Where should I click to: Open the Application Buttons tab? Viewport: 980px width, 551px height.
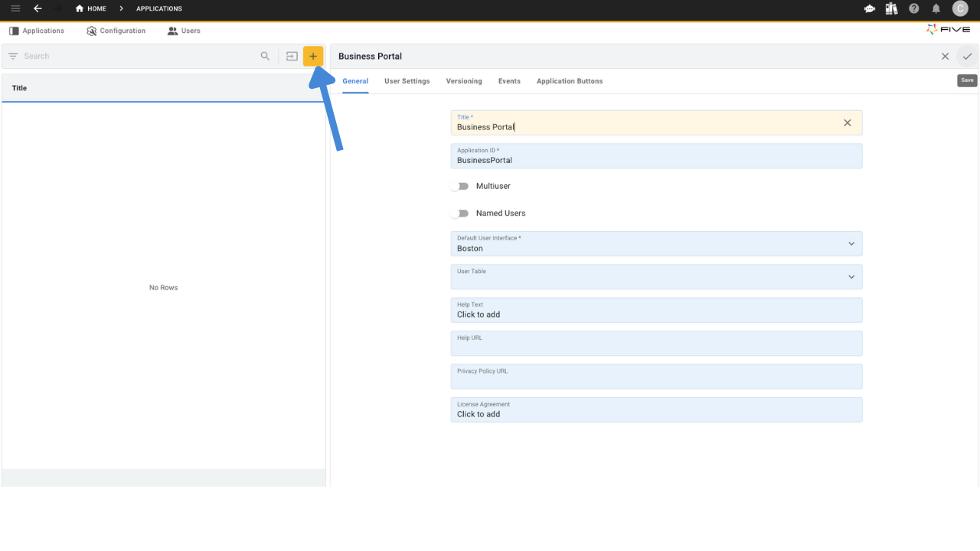[x=569, y=80]
